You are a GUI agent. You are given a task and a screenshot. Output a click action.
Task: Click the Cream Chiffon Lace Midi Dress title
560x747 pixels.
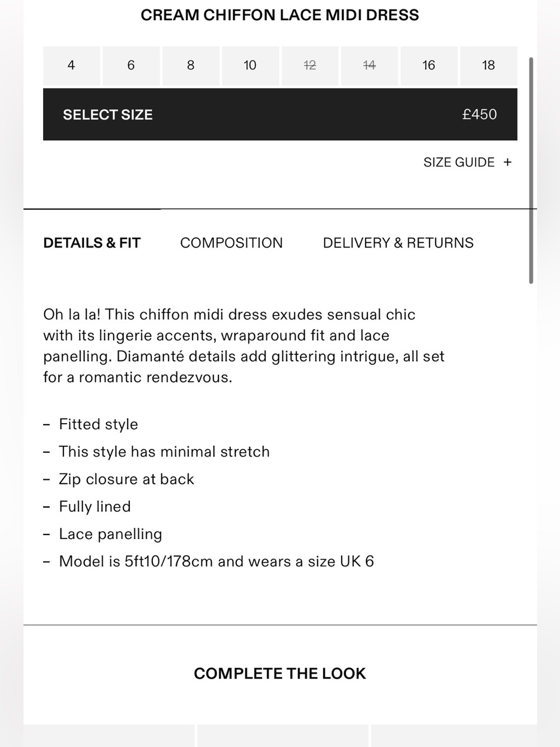(x=280, y=15)
